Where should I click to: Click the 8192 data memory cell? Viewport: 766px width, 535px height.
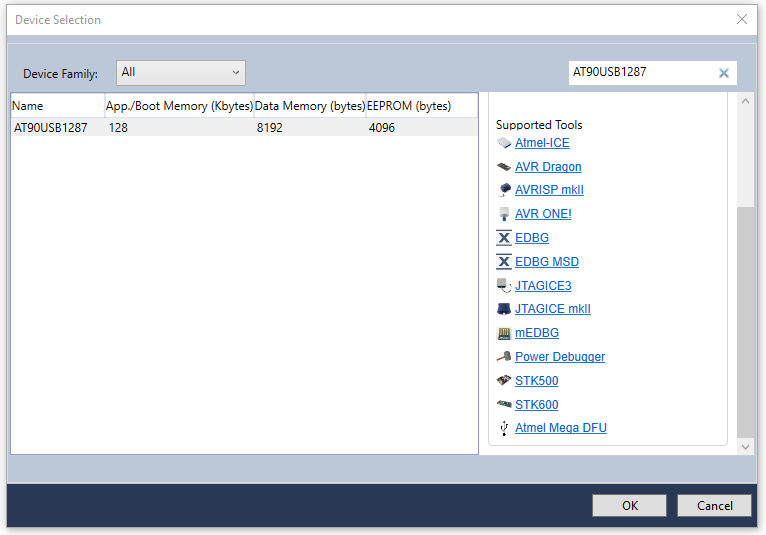click(x=270, y=128)
